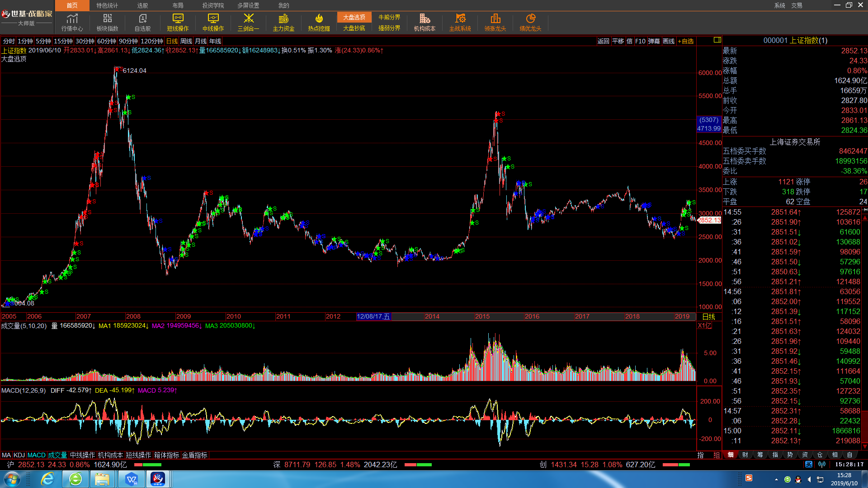The height and width of the screenshot is (488, 868).
Task: Open 板块指数 sector index icon
Action: pos(107,22)
